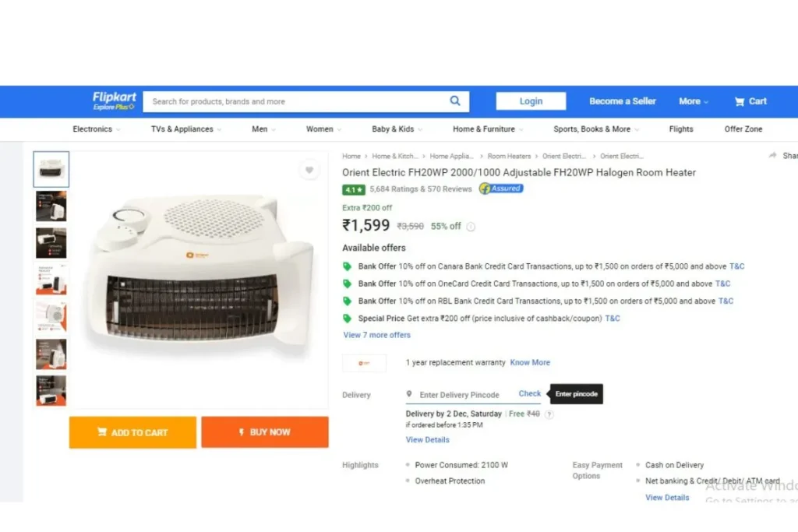Click the ADD TO CART button
This screenshot has height=532, width=798.
[132, 432]
